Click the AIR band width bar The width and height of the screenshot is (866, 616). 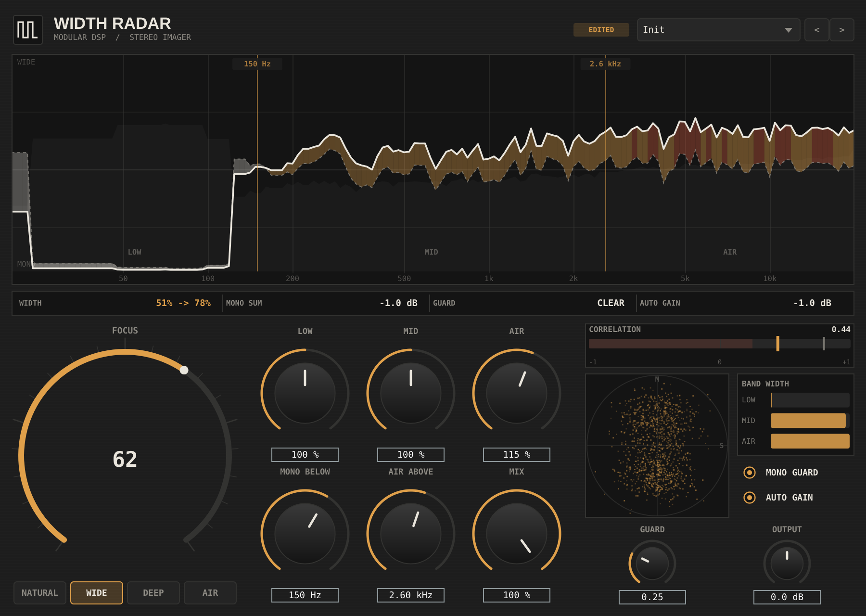coord(810,441)
